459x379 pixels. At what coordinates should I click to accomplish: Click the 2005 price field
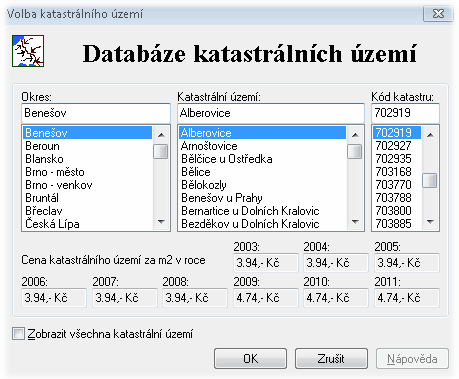407,263
